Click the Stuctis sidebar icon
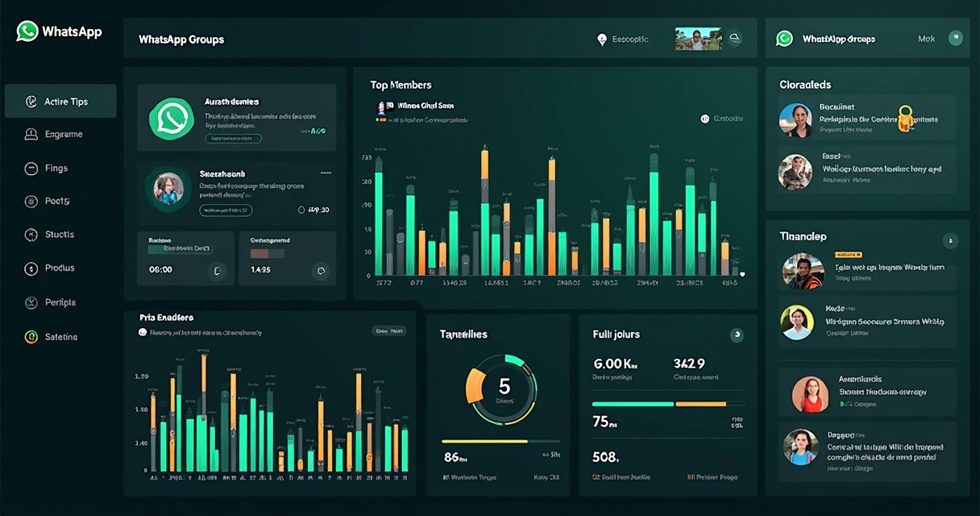The width and height of the screenshot is (980, 516). (31, 235)
